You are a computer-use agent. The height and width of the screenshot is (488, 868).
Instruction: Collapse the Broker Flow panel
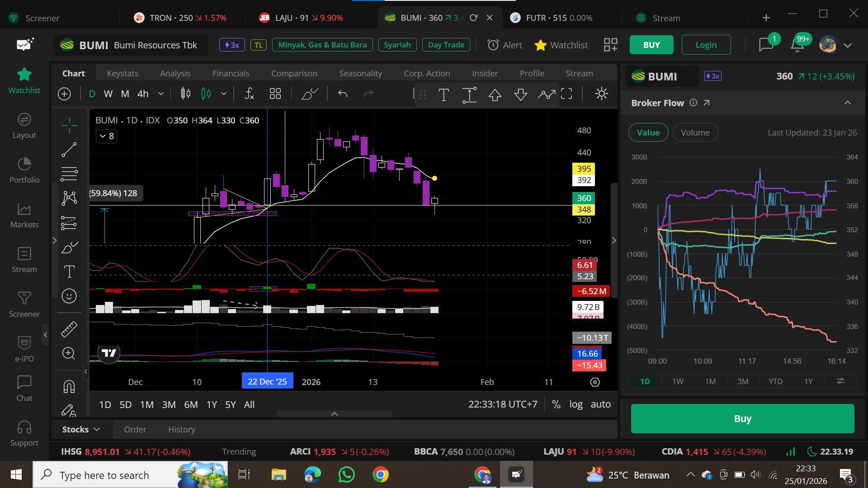point(848,103)
